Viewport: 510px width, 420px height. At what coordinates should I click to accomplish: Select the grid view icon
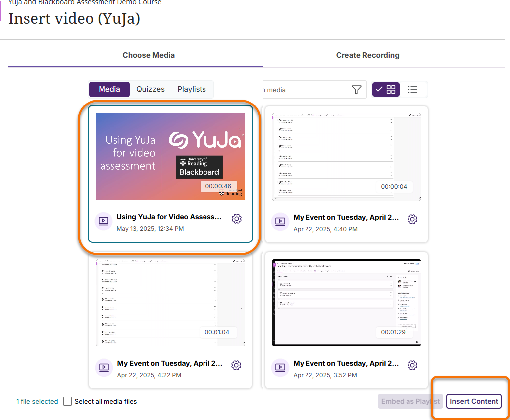coord(386,89)
